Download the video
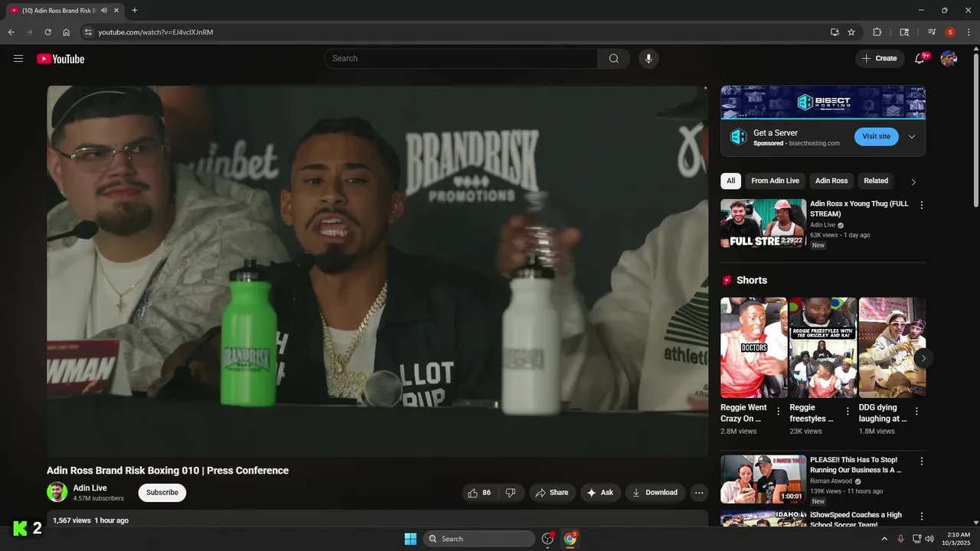980x551 pixels. [655, 493]
